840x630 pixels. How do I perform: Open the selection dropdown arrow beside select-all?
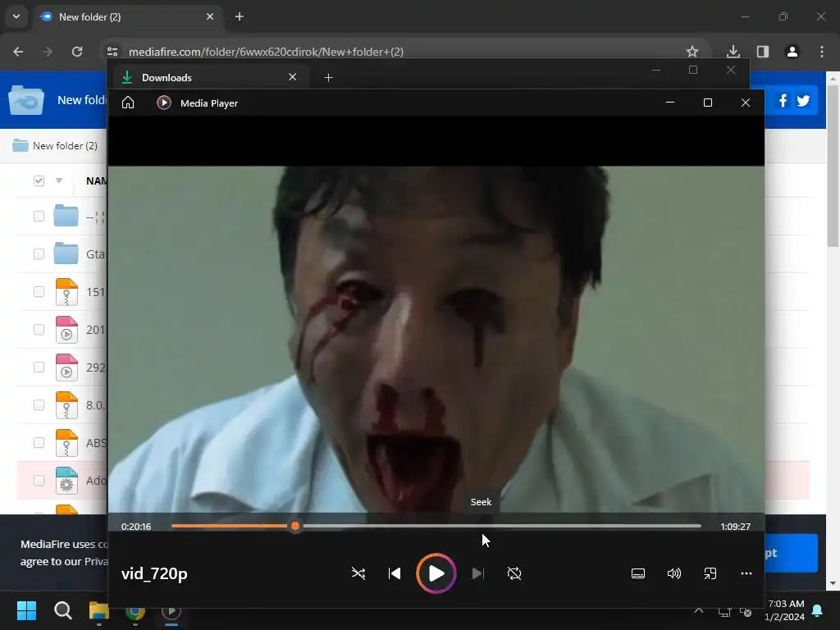(x=59, y=180)
